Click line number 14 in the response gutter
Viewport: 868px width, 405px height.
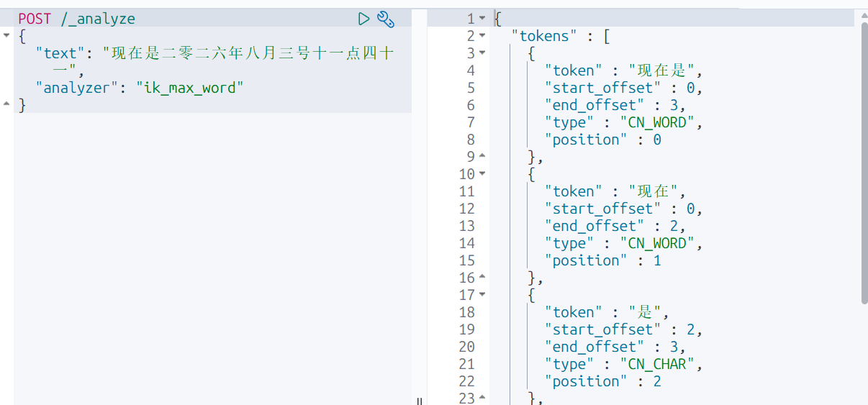point(466,243)
